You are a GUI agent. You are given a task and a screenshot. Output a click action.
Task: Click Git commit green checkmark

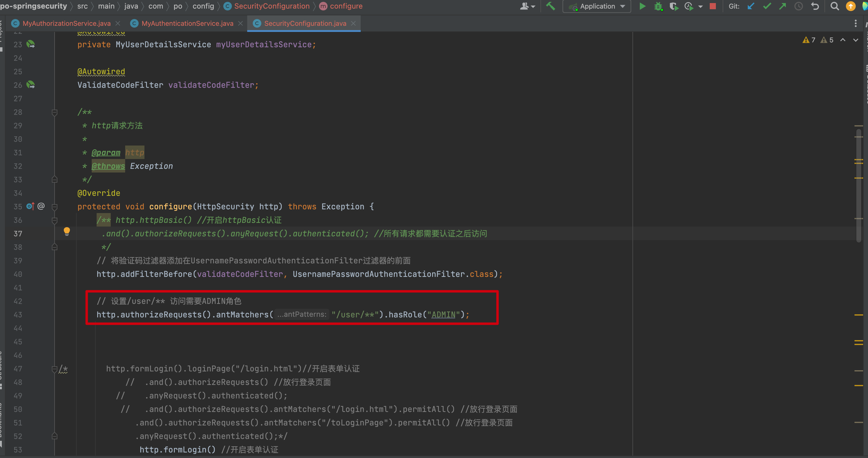coord(767,6)
